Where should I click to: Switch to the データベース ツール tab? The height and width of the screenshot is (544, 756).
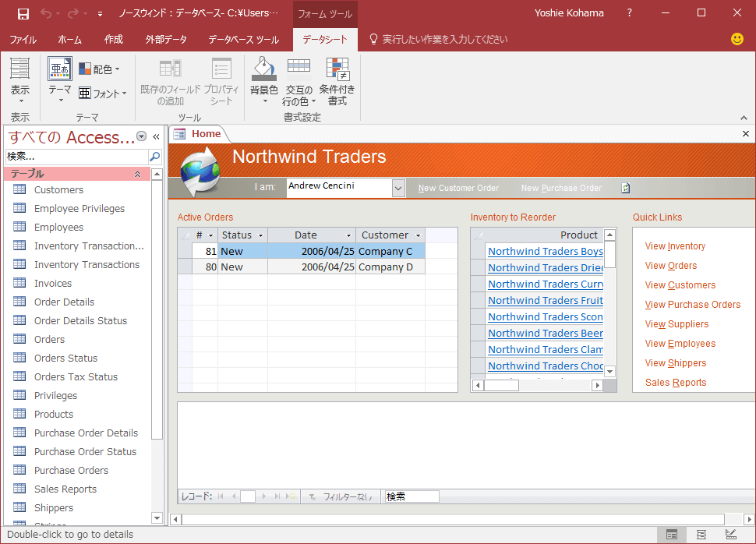tap(243, 40)
